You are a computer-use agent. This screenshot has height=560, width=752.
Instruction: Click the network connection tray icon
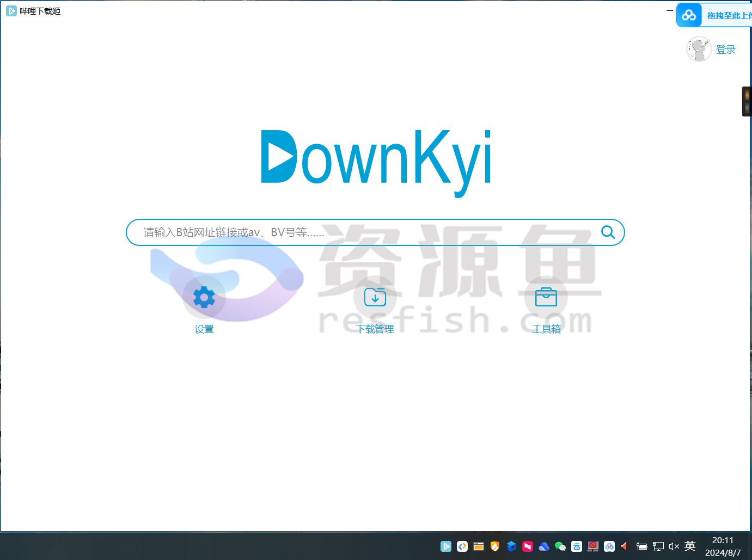pyautogui.click(x=658, y=546)
